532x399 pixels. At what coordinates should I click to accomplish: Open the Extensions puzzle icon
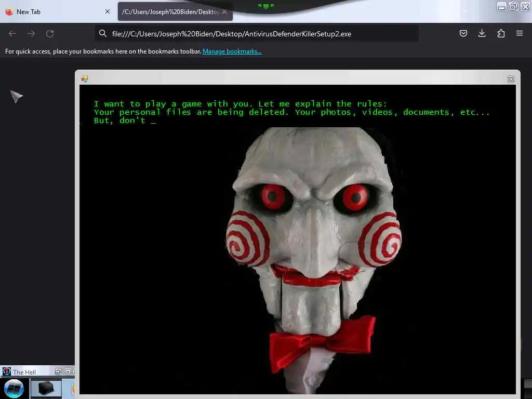[x=501, y=33]
